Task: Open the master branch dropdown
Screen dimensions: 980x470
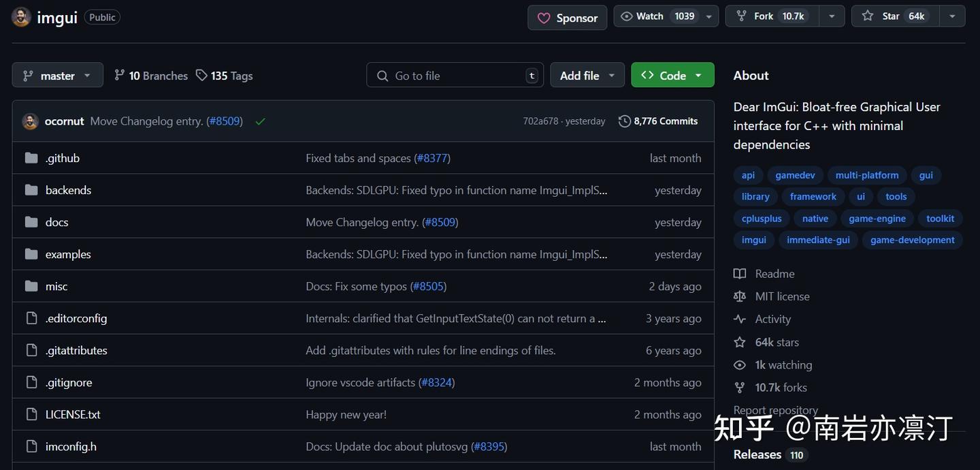Action: click(x=57, y=75)
